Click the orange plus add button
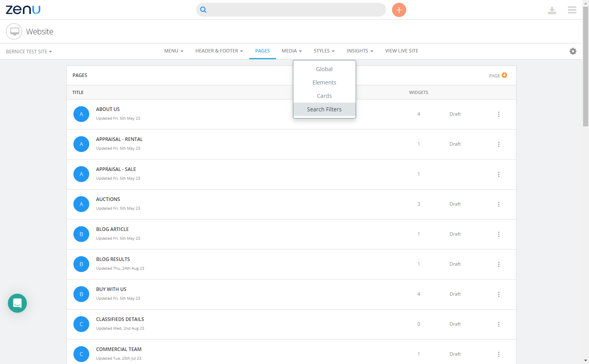The height and width of the screenshot is (364, 589). (399, 10)
